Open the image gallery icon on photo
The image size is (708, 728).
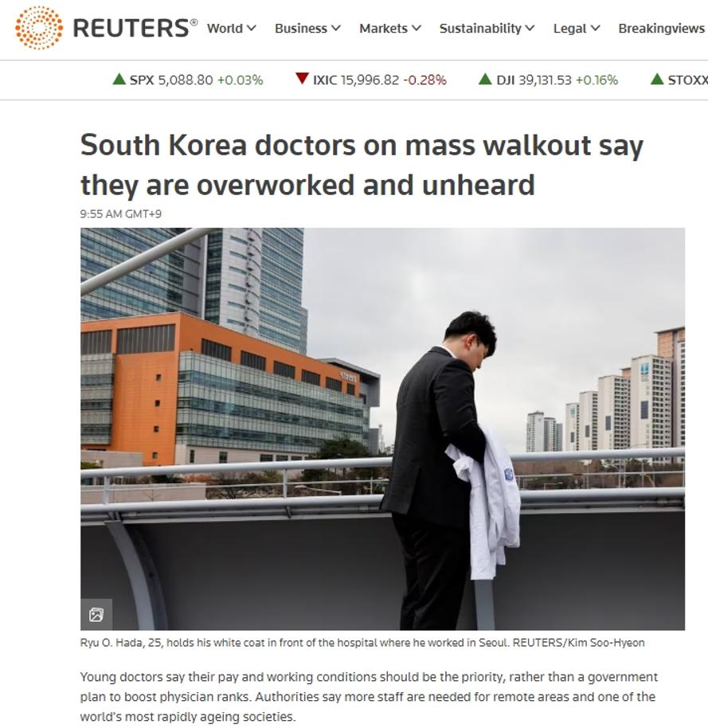96,615
